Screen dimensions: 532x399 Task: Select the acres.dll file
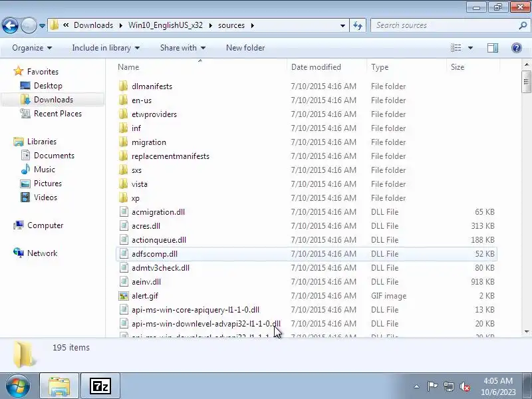click(x=146, y=226)
